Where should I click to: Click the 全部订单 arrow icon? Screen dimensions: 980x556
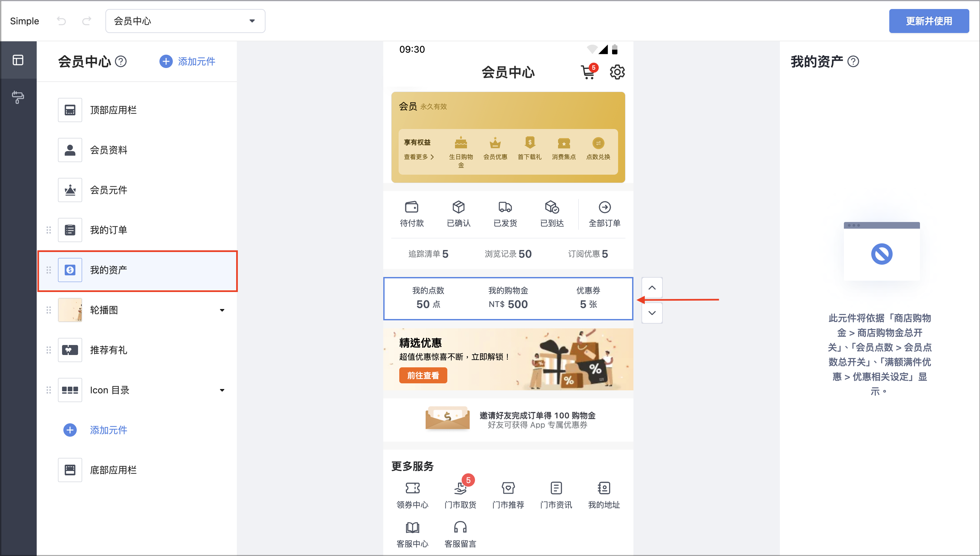604,207
